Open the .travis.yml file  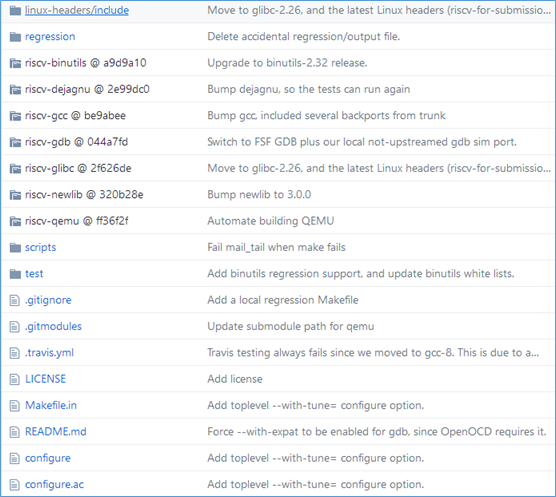[x=49, y=353]
